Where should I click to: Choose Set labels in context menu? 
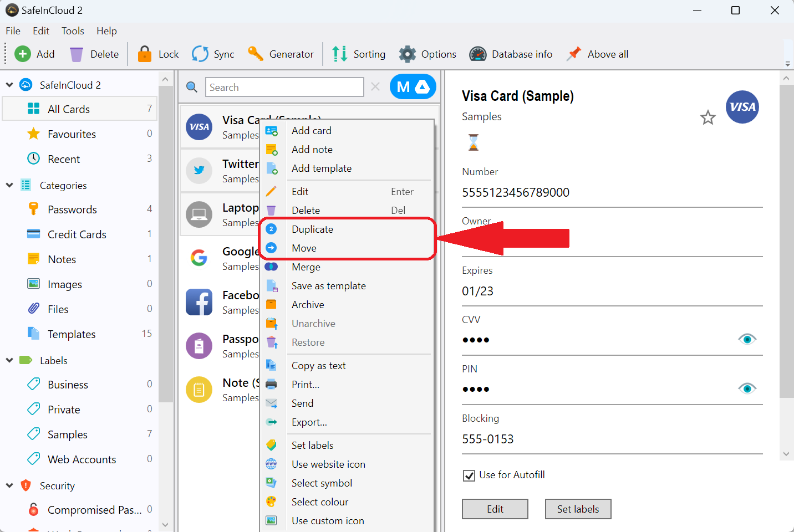click(x=347, y=446)
